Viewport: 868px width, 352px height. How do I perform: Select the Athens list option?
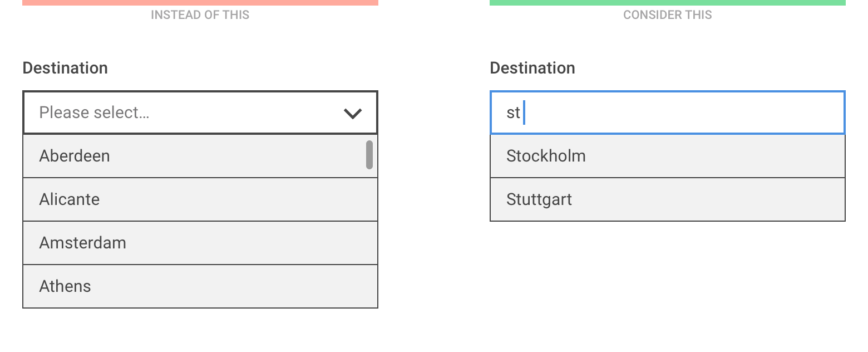[65, 286]
